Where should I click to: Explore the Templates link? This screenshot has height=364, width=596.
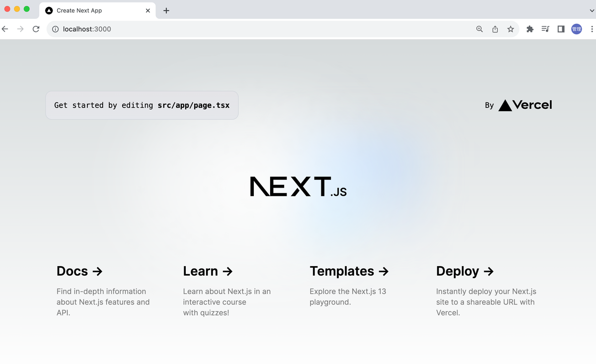[x=349, y=271]
